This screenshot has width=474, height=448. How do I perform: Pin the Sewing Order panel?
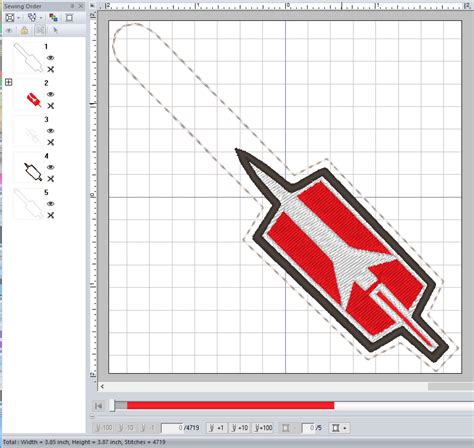72,6
